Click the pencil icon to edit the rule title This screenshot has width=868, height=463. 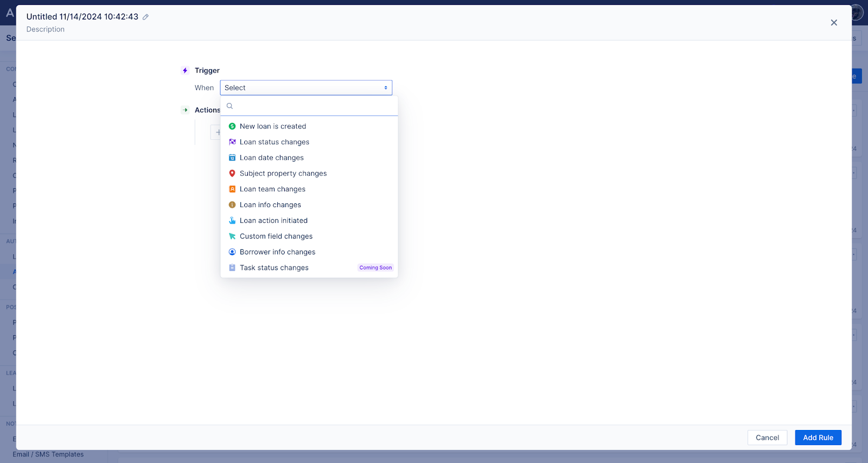pyautogui.click(x=145, y=17)
